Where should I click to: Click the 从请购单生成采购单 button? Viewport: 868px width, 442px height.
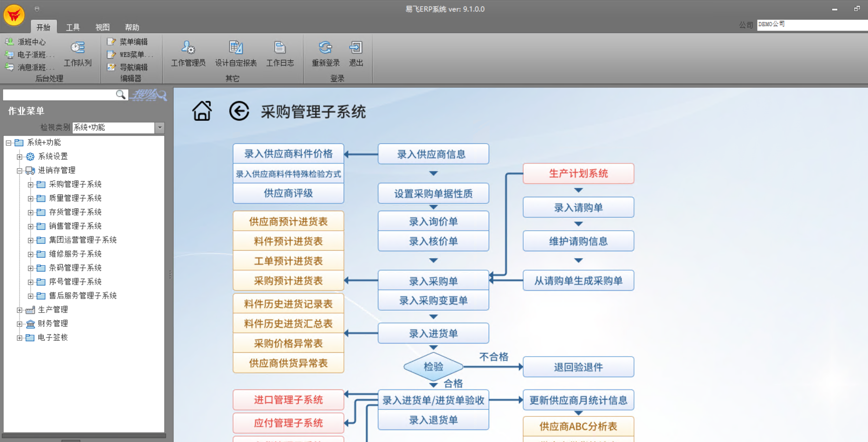tap(578, 280)
